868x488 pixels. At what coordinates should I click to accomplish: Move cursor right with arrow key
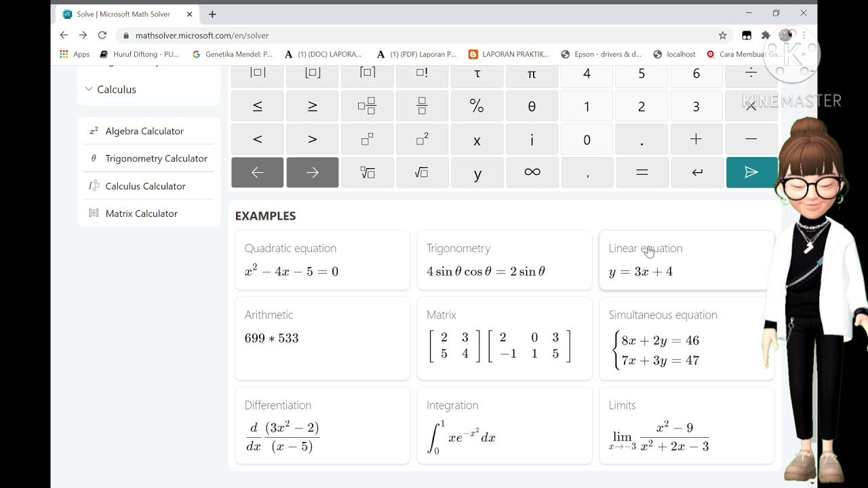[x=313, y=172]
